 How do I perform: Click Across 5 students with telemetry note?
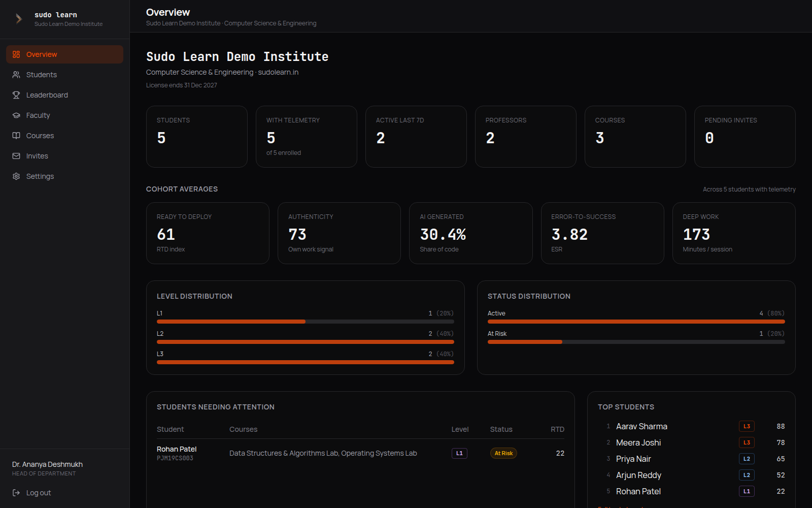coord(749,189)
